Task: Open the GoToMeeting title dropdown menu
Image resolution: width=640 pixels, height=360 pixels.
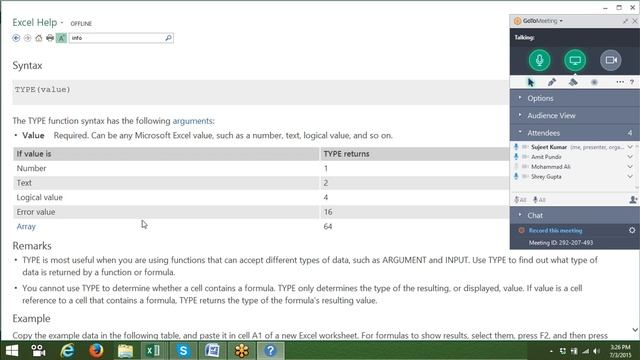Action: coord(561,20)
